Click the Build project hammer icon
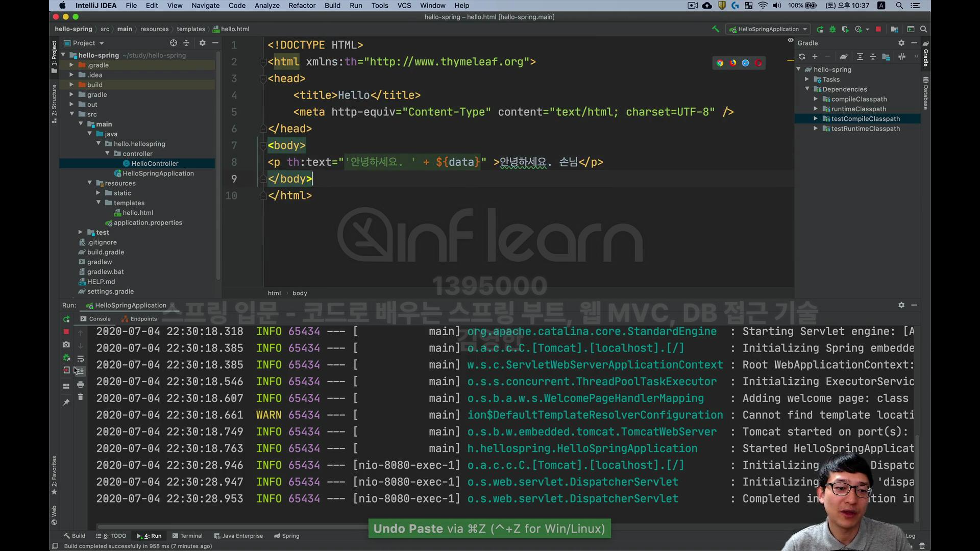Image resolution: width=980 pixels, height=551 pixels. [x=716, y=29]
